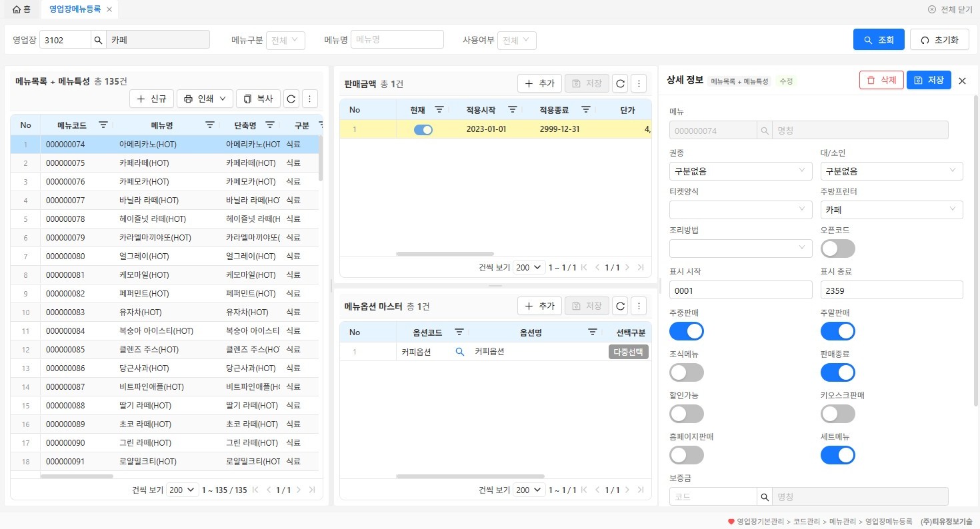This screenshot has height=529, width=980.
Task: Disable the 주중판매 switch
Action: [687, 331]
